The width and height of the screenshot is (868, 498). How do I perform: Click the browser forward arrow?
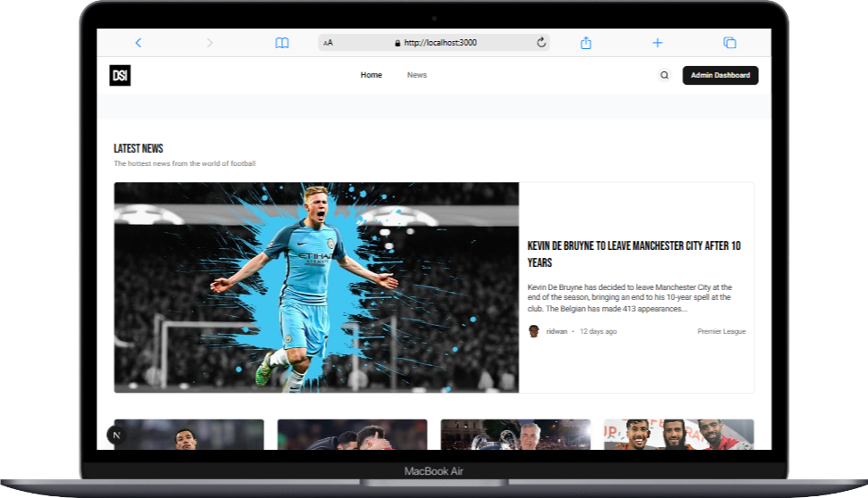pyautogui.click(x=209, y=43)
